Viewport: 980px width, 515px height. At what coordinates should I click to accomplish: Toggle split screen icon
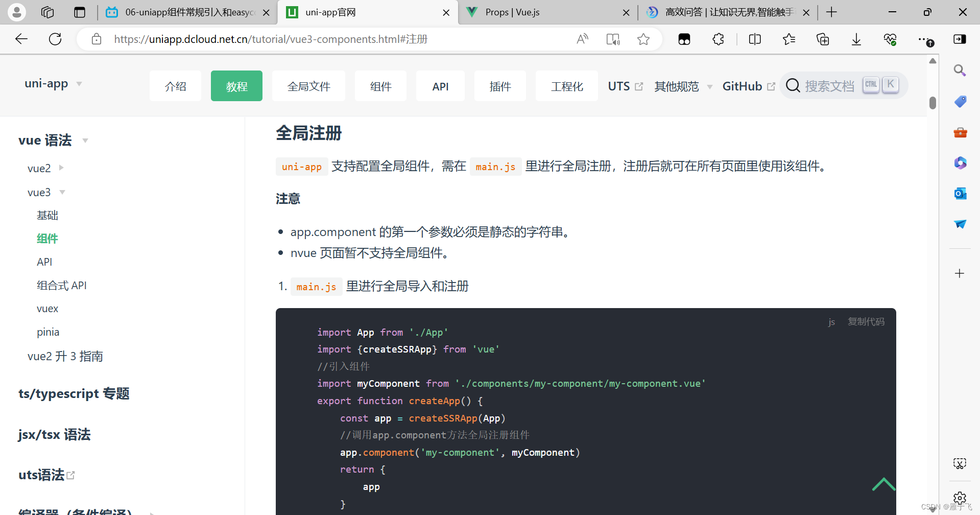click(754, 39)
